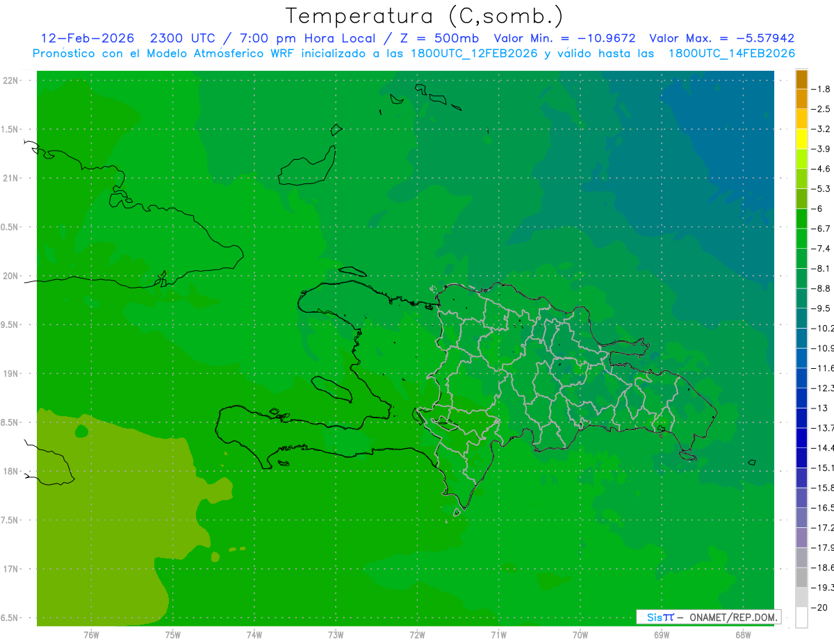Click the 'Temperatura (C,somb.)' title

click(x=425, y=16)
